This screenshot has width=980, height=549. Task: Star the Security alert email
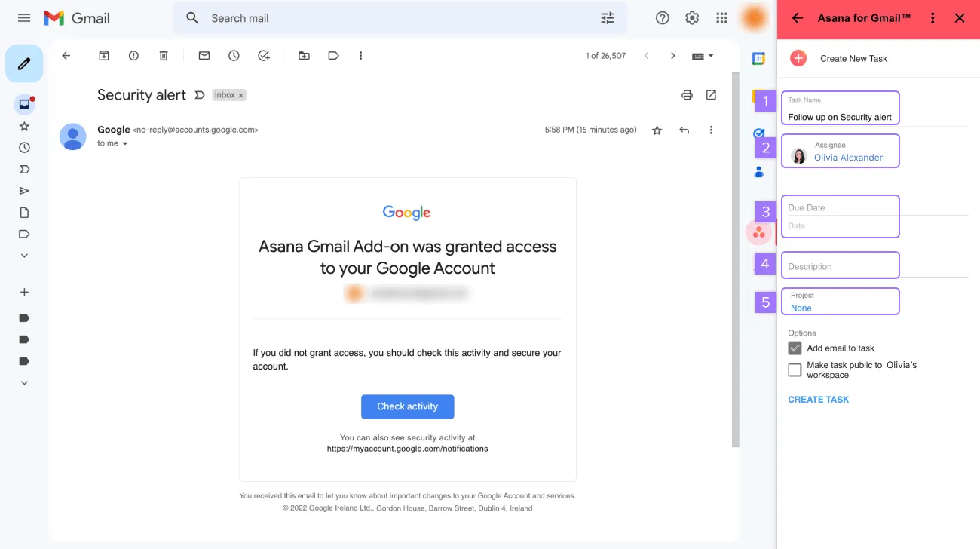657,130
